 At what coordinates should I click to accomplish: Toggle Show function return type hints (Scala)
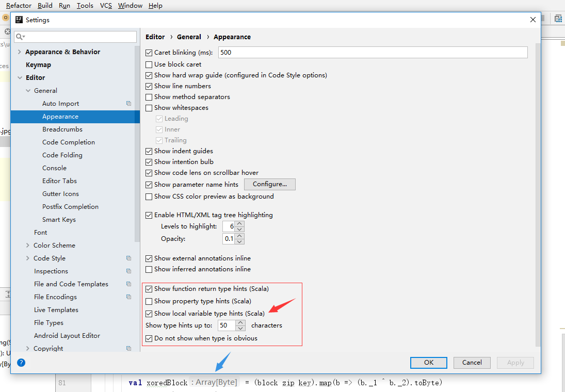tap(149, 289)
